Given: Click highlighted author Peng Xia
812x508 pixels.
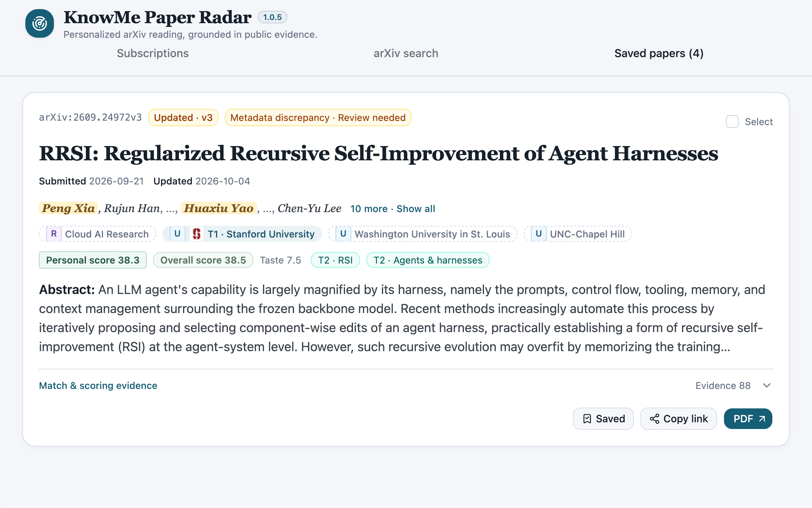Looking at the screenshot, I should (x=69, y=208).
